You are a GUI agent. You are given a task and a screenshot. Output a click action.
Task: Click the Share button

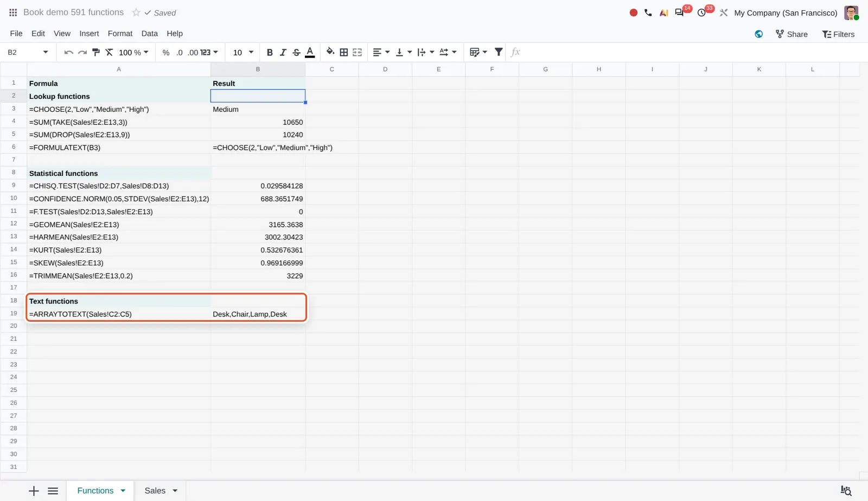[x=792, y=34]
